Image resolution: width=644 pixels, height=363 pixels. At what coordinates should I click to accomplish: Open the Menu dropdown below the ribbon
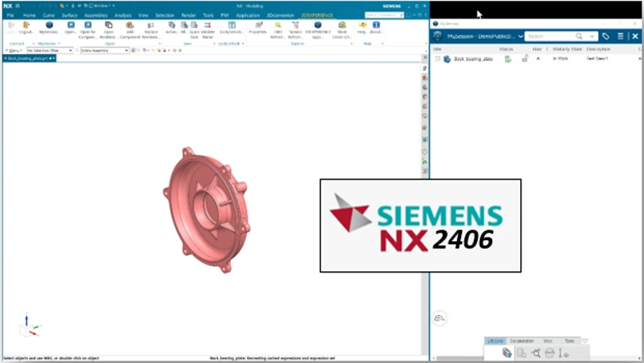[x=14, y=50]
